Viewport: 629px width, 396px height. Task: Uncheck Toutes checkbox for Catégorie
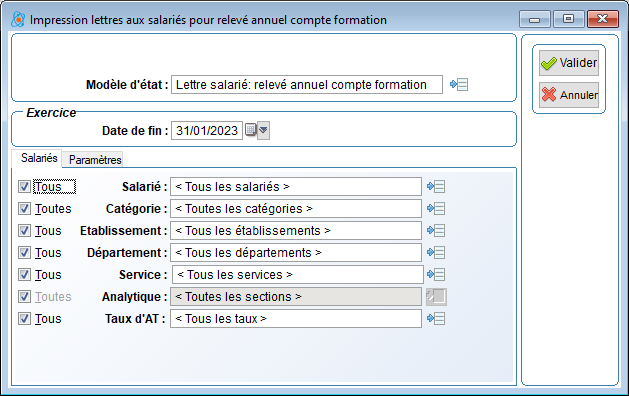tap(24, 209)
